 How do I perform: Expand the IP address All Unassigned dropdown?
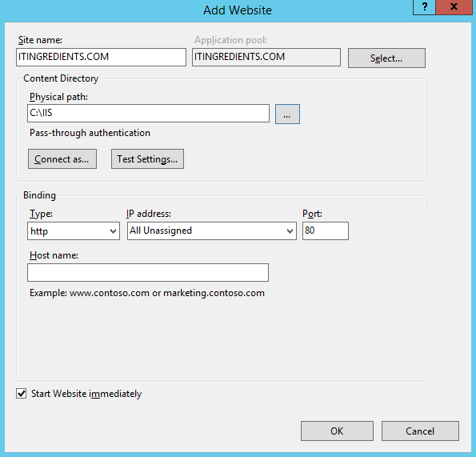pyautogui.click(x=211, y=231)
